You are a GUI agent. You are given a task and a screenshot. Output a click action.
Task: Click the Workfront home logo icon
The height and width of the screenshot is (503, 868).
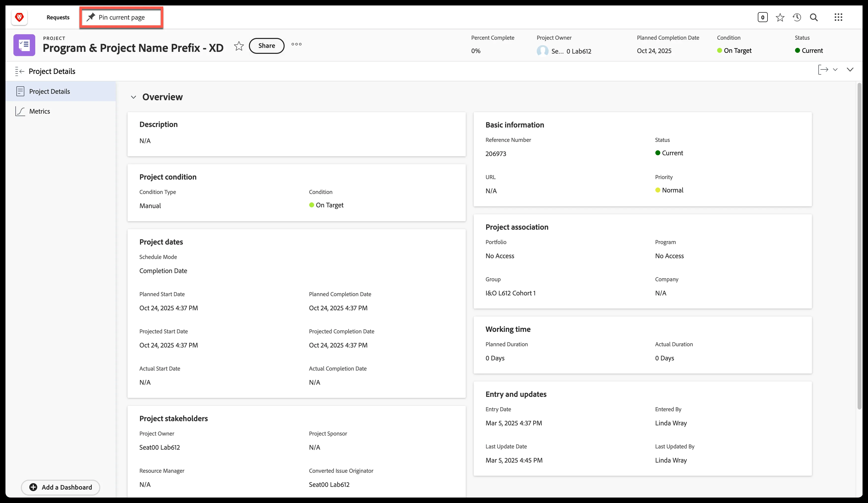19,17
